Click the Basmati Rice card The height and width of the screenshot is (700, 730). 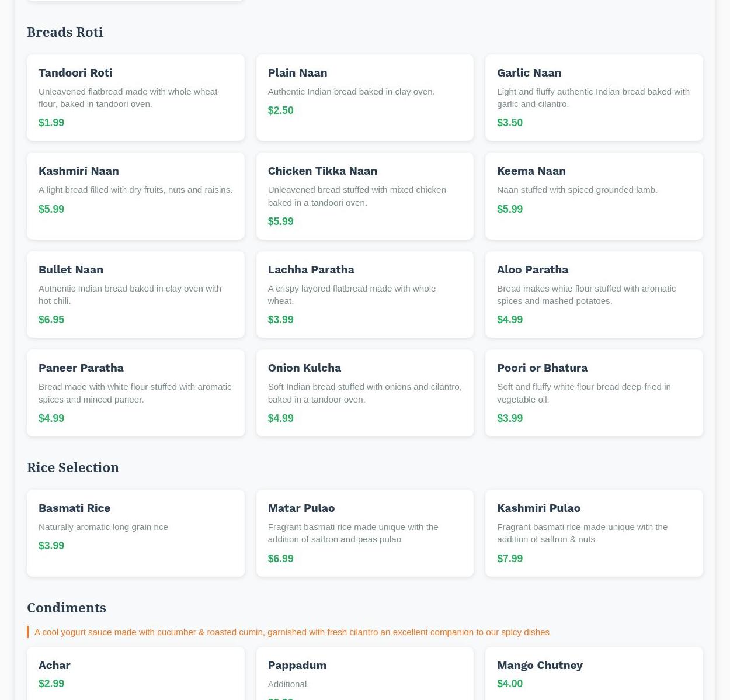[135, 533]
